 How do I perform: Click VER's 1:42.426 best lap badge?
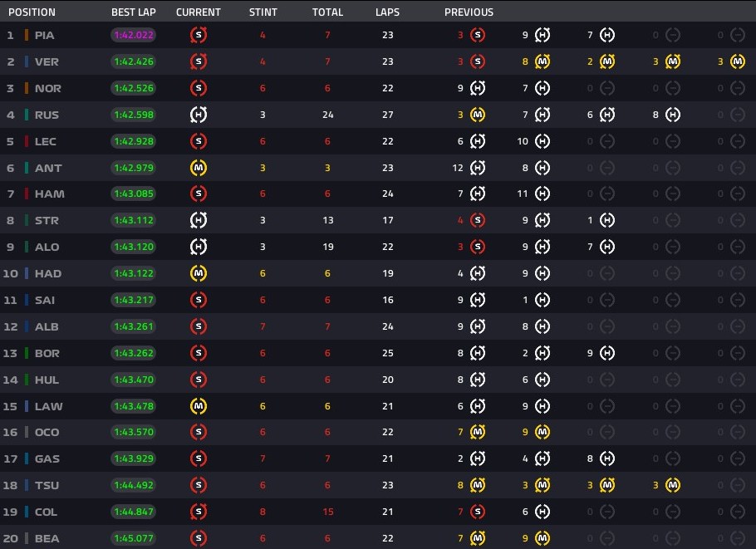134,61
